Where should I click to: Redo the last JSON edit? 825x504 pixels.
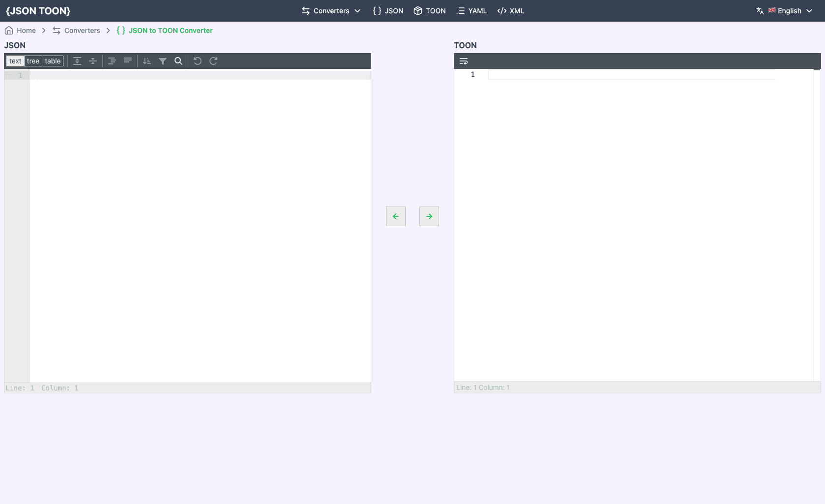213,61
